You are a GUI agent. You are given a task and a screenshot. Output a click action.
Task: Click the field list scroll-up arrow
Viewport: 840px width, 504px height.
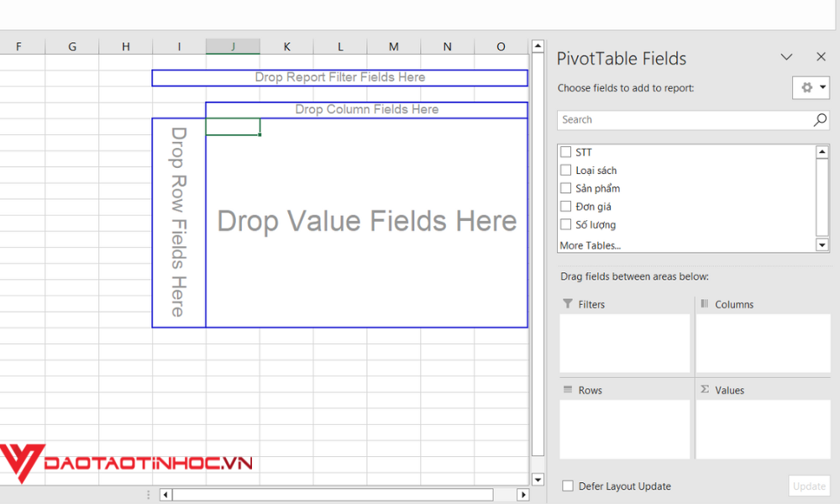(822, 151)
